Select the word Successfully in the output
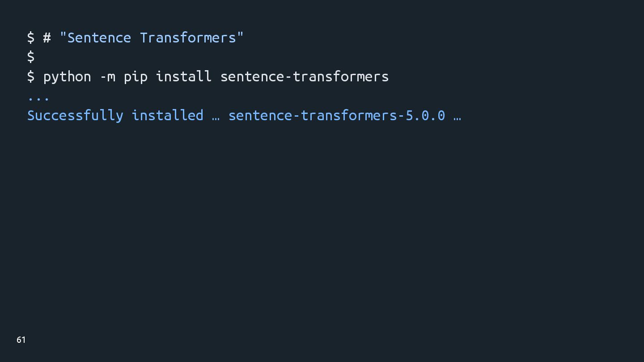 (x=75, y=116)
